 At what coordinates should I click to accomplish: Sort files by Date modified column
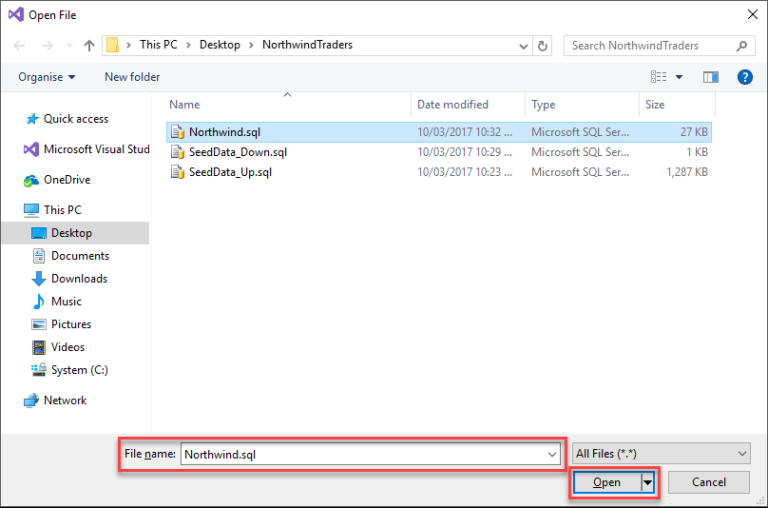click(452, 104)
